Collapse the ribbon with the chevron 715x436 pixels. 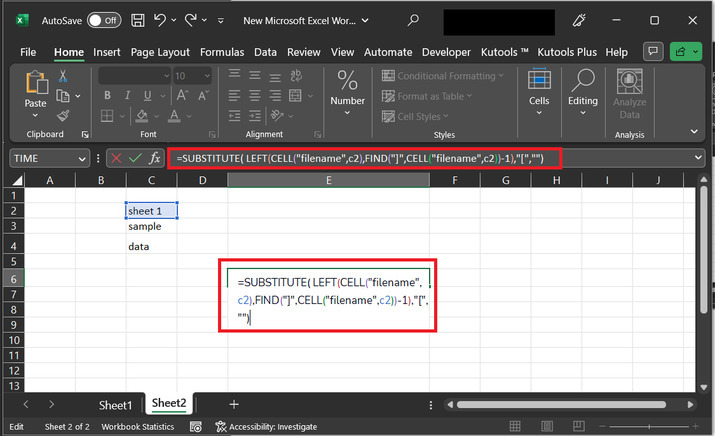694,132
